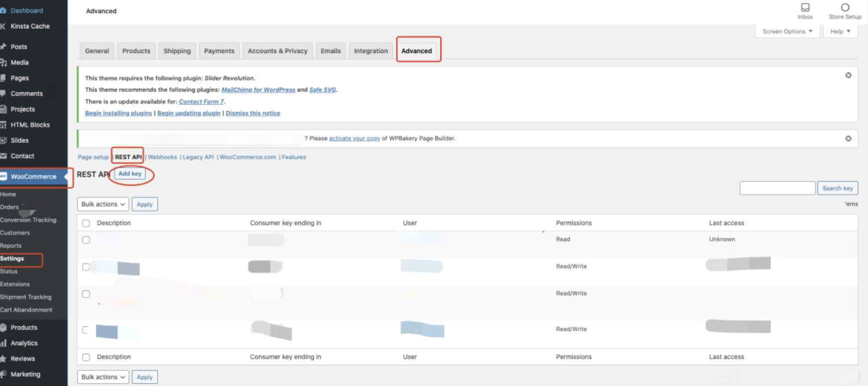Open Products in the sidebar

[x=23, y=327]
